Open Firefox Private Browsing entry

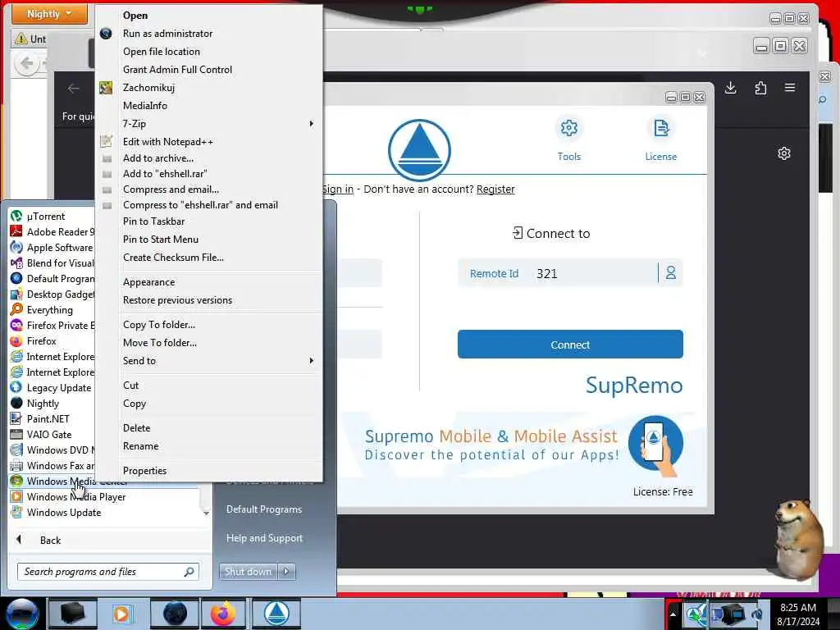pos(52,325)
